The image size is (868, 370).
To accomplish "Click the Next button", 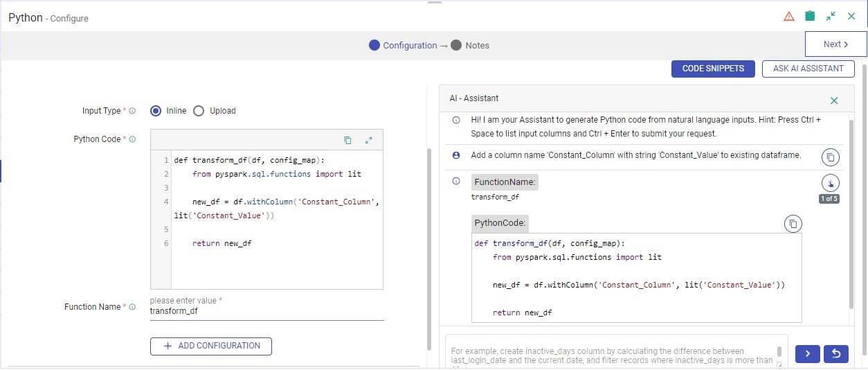I will pyautogui.click(x=835, y=44).
